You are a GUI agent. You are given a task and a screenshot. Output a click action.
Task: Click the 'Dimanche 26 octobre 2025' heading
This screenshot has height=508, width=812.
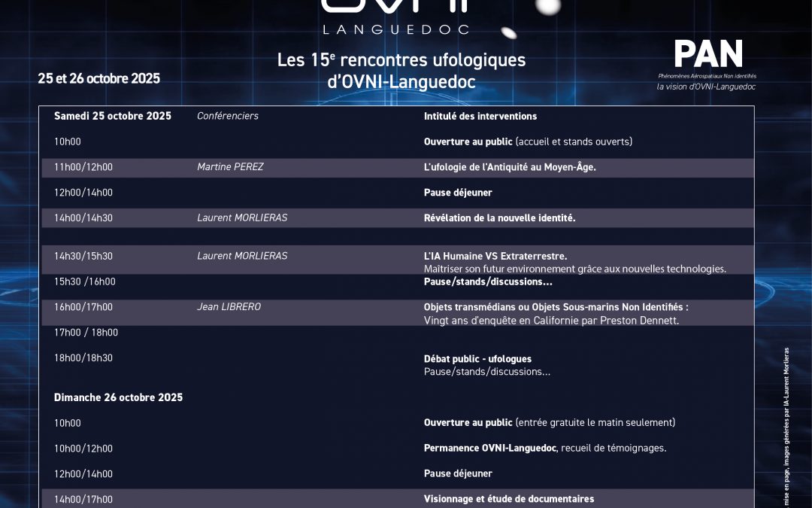[118, 397]
